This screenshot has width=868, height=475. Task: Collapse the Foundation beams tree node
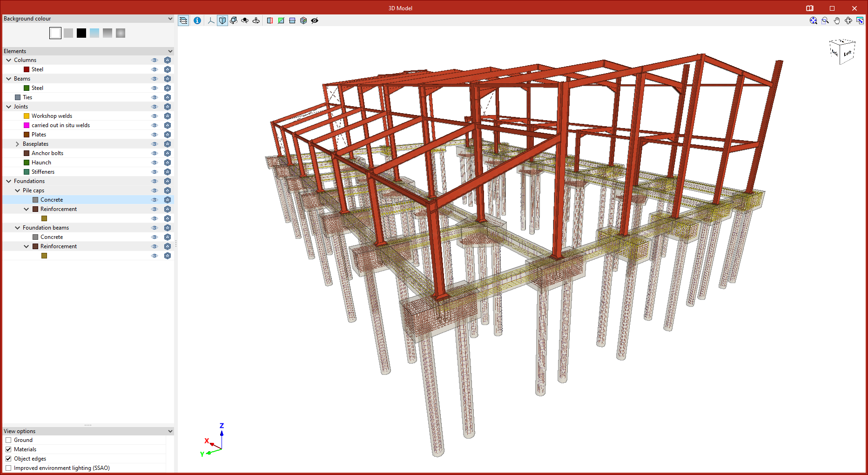pos(17,228)
